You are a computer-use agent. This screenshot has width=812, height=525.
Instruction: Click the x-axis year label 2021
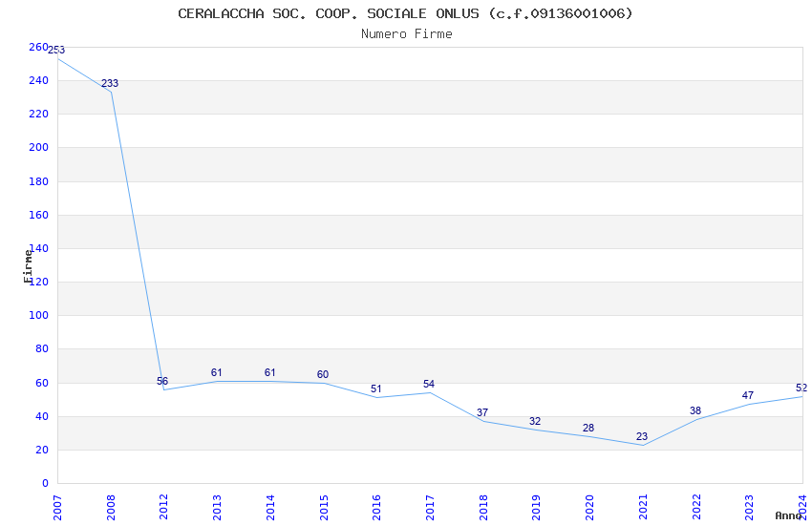pos(643,508)
